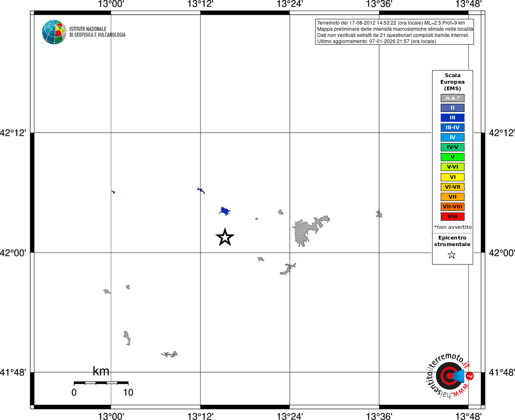The image size is (515, 420).
Task: Click the 'Dati non verificati estratti' line
Action: pos(393,35)
